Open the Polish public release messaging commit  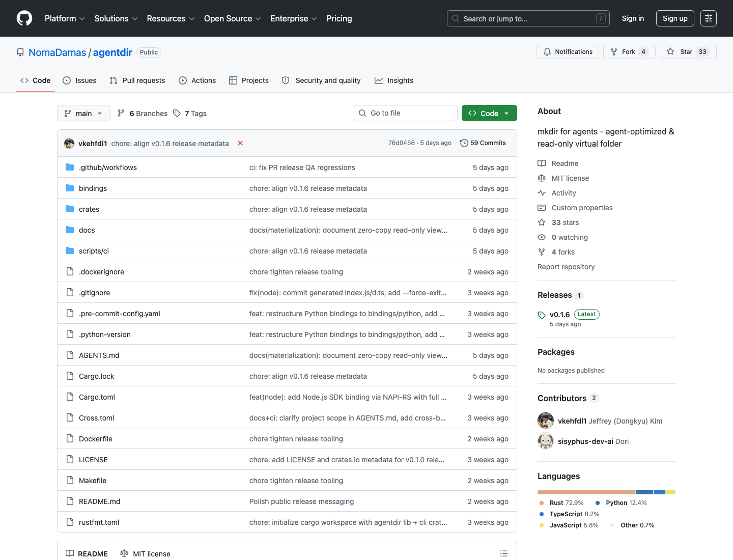[x=301, y=501]
